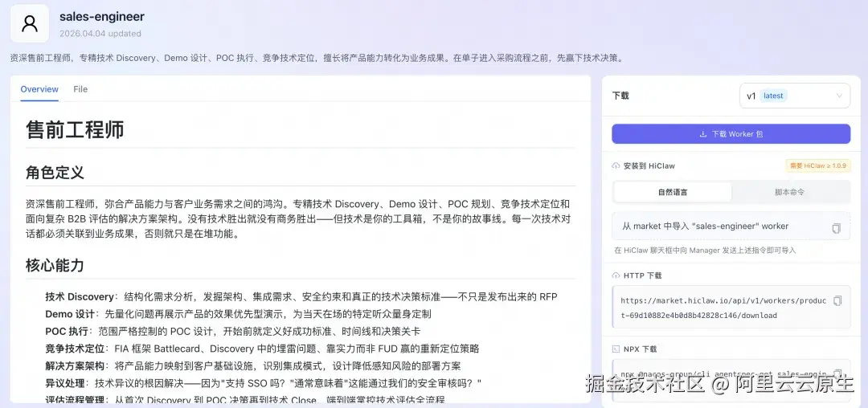
Task: Click the 2026.04.04 updated date text
Action: click(x=100, y=33)
